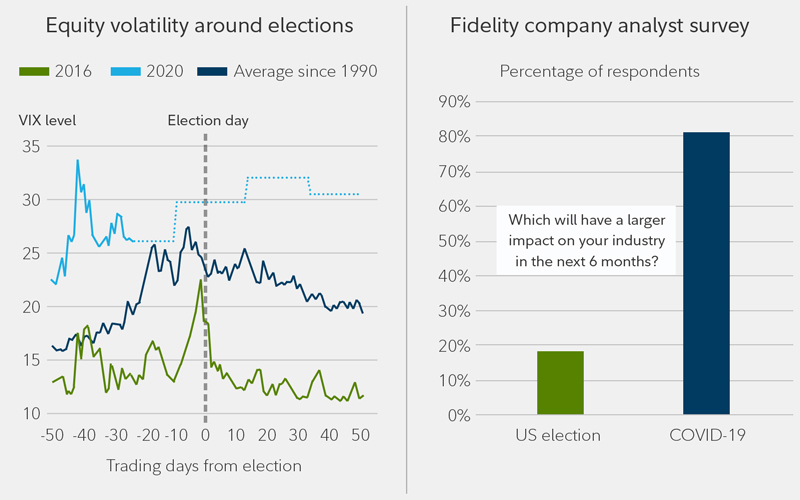The image size is (800, 500).
Task: Click the 'US election' axis label
Action: 560,437
